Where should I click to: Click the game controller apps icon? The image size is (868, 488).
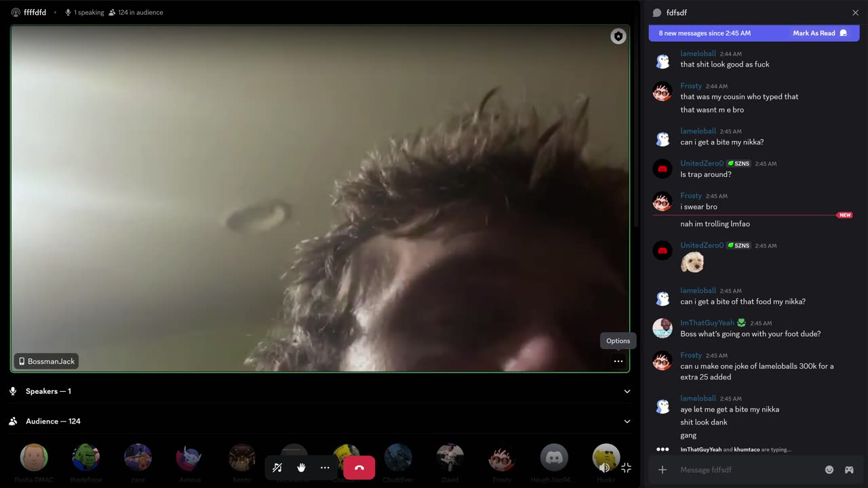[848, 470]
